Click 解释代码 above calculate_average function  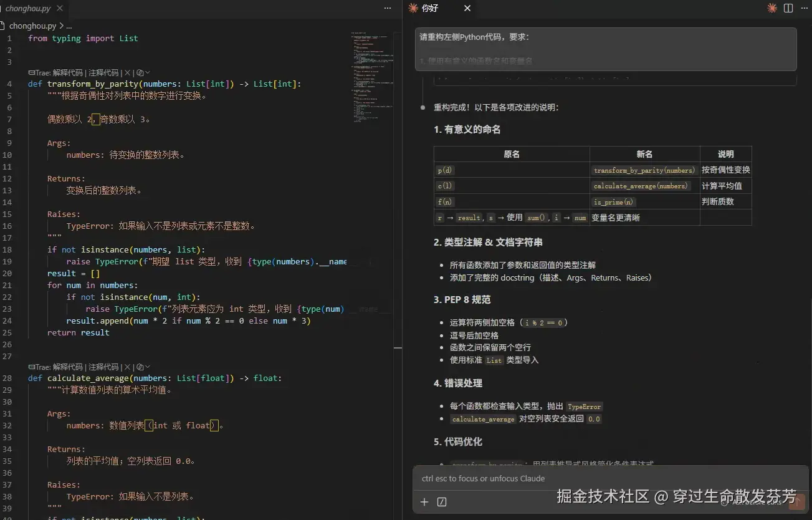coord(68,367)
